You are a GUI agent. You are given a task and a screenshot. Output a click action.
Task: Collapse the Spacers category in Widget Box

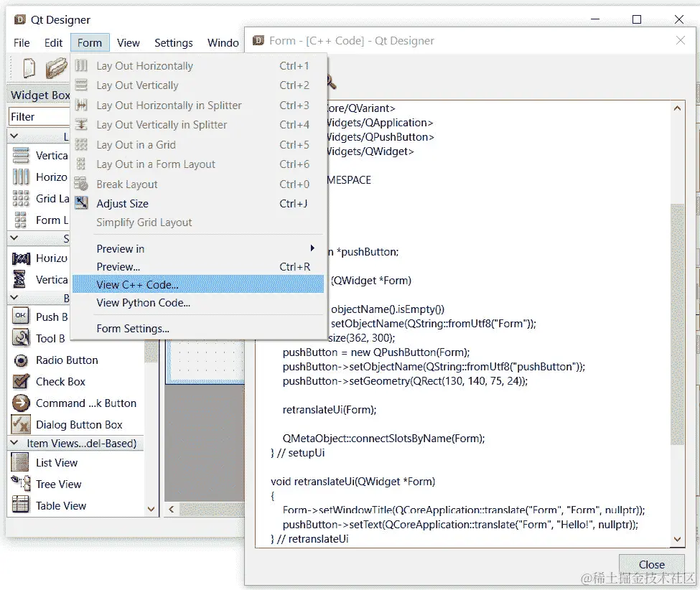pyautogui.click(x=14, y=238)
